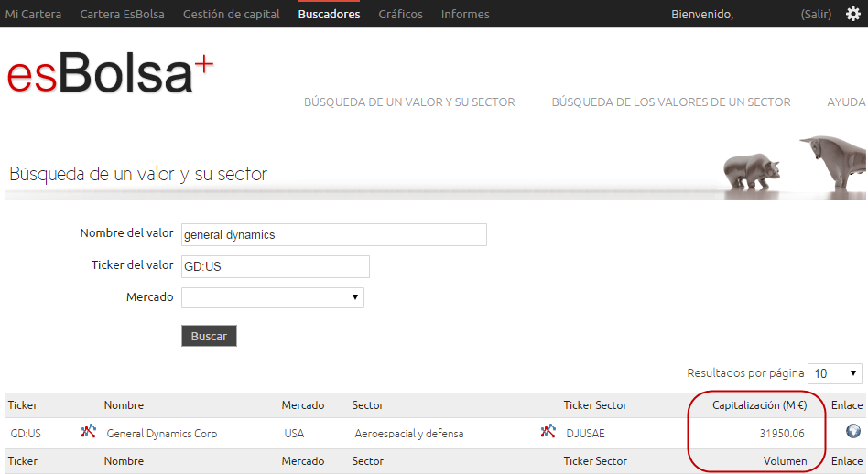Screen dimensions: 868x474
Task: Open the Mercado dropdown
Action: [272, 297]
